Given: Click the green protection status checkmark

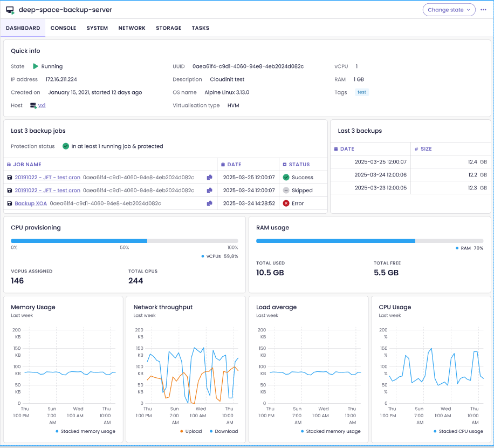Looking at the screenshot, I should coord(66,146).
